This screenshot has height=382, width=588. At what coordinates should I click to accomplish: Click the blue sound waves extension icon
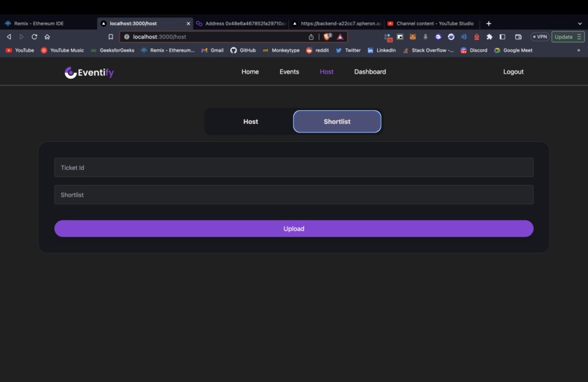click(464, 36)
